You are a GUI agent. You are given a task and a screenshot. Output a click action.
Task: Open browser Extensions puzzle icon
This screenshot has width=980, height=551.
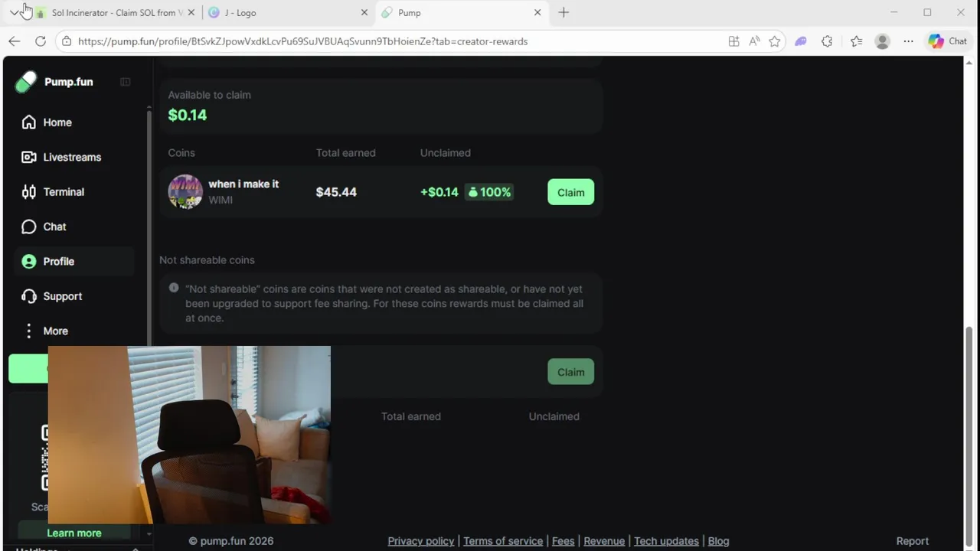(827, 41)
